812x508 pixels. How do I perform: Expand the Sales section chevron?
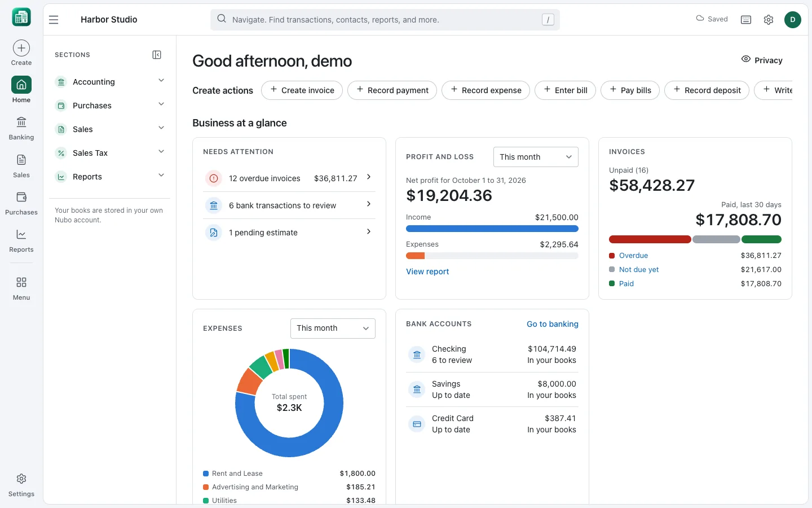(161, 128)
